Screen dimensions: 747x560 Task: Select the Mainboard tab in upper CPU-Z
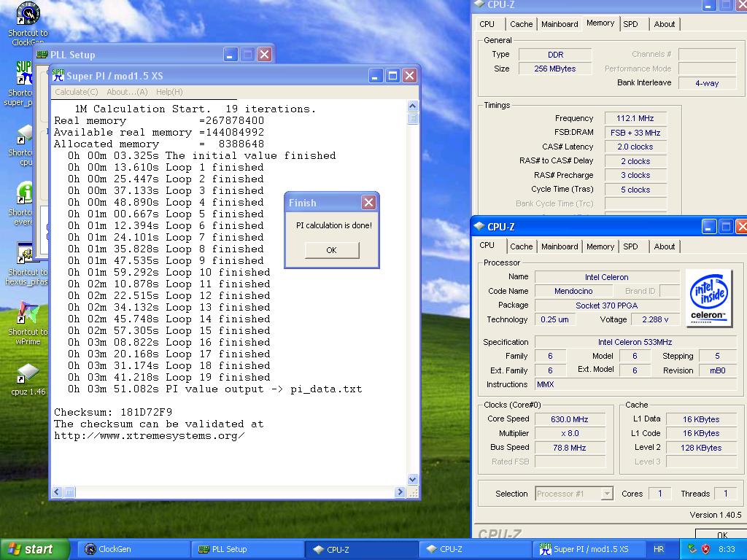tap(560, 24)
